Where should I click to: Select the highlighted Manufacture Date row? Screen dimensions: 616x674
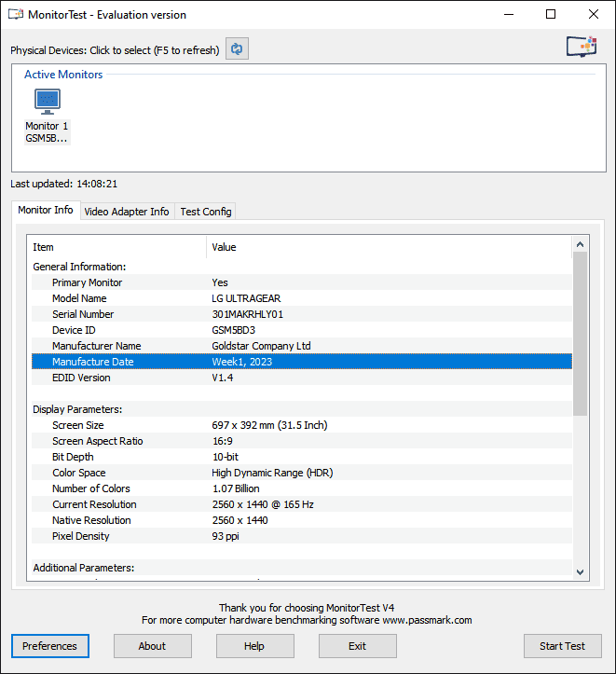(302, 362)
